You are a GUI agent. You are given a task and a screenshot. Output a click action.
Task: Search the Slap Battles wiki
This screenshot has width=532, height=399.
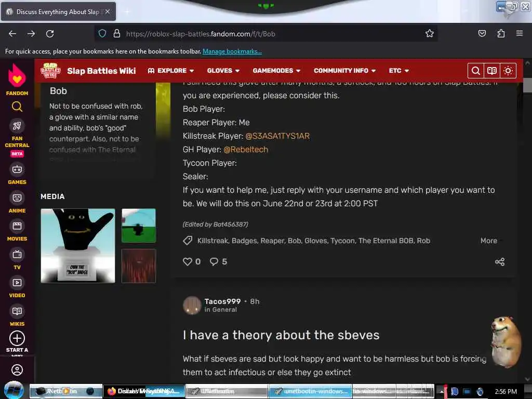[476, 71]
